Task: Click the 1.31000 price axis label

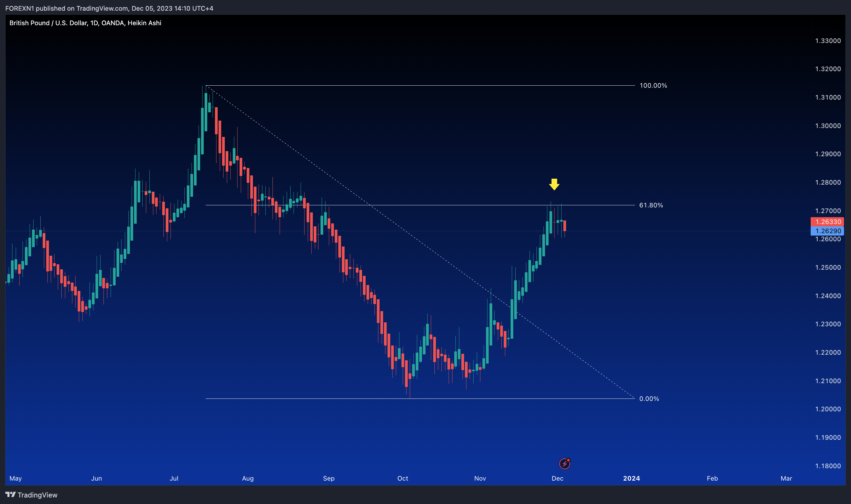Action: tap(828, 97)
